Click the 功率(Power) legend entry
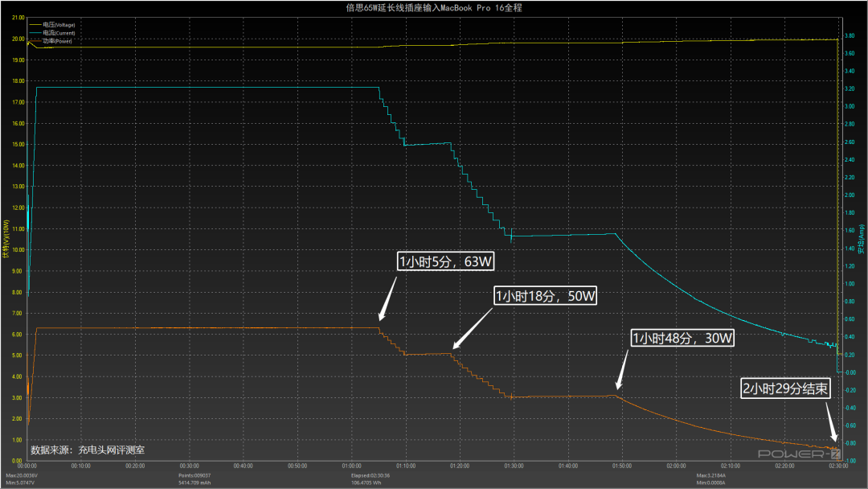The width and height of the screenshot is (868, 489). pos(51,40)
